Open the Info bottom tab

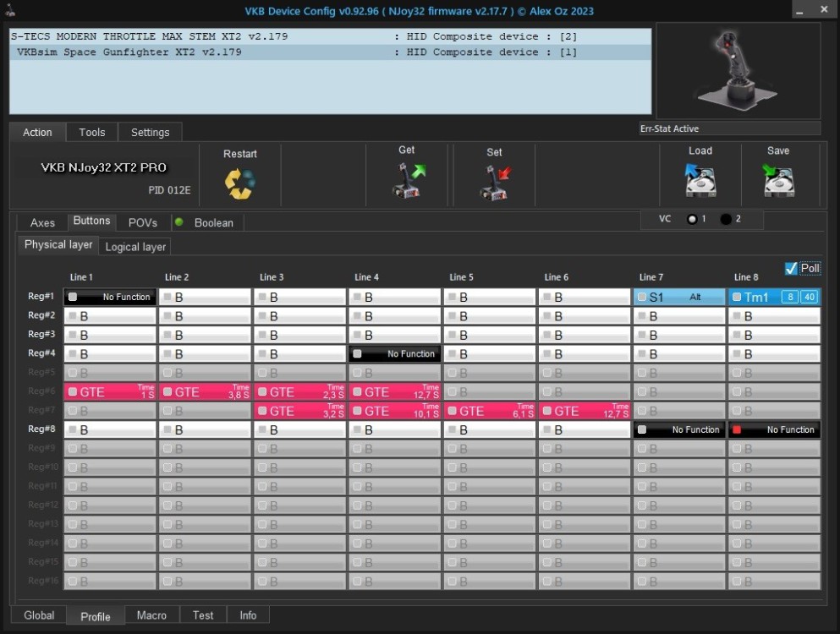(x=248, y=615)
